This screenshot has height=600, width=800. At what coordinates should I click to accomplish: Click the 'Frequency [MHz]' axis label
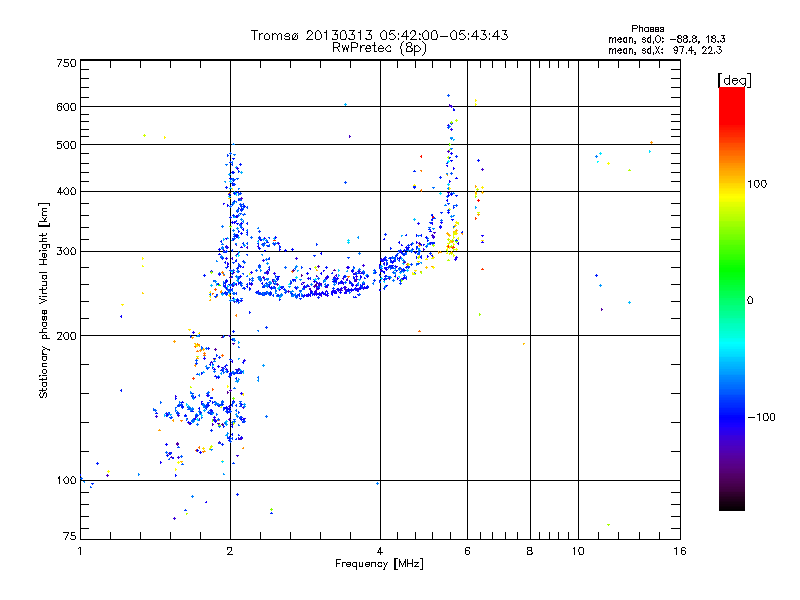(379, 564)
